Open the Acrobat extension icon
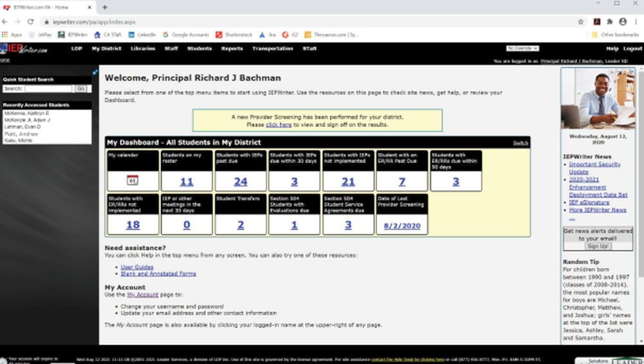 click(x=597, y=22)
